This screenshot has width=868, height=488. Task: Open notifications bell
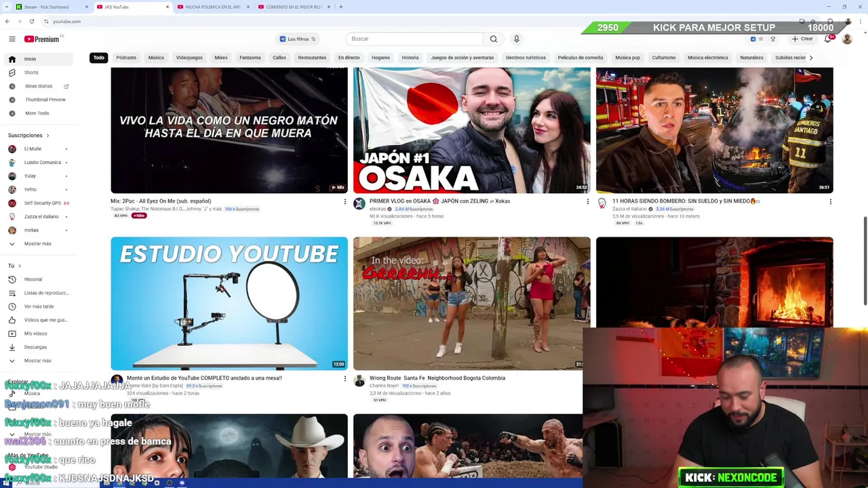point(828,39)
